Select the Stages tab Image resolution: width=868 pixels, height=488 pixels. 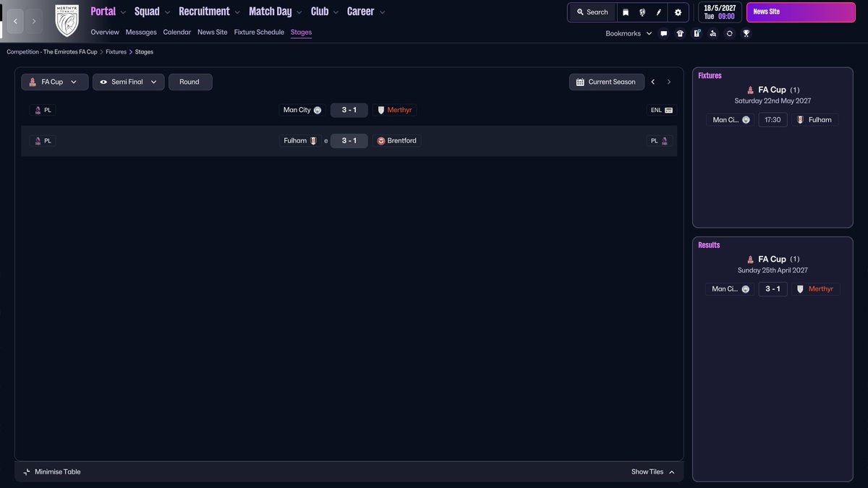coord(301,33)
